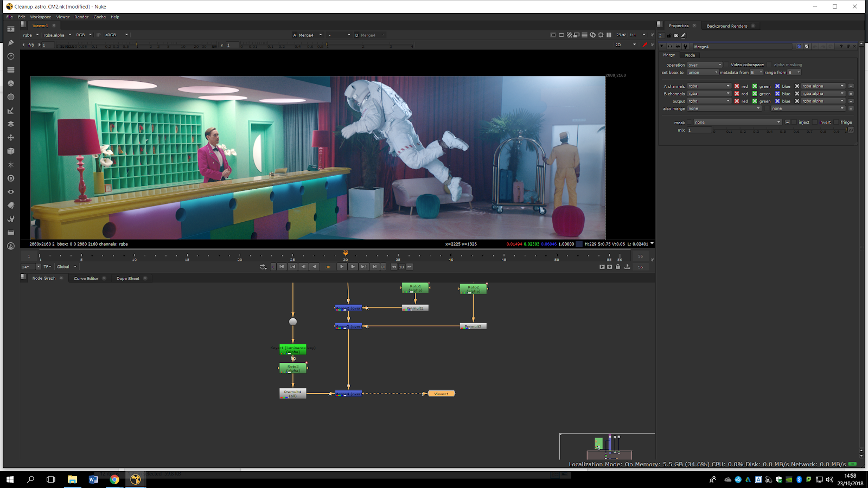Open the Color nodes menu icon

(10, 84)
